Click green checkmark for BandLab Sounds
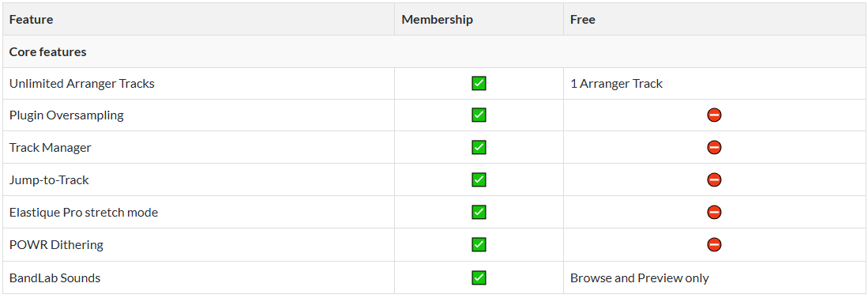The width and height of the screenshot is (868, 302). (x=479, y=277)
